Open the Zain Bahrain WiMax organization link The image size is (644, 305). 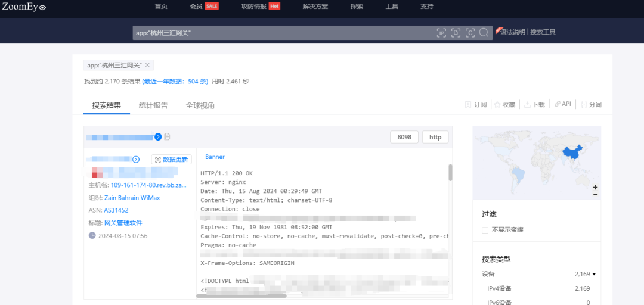click(x=132, y=198)
